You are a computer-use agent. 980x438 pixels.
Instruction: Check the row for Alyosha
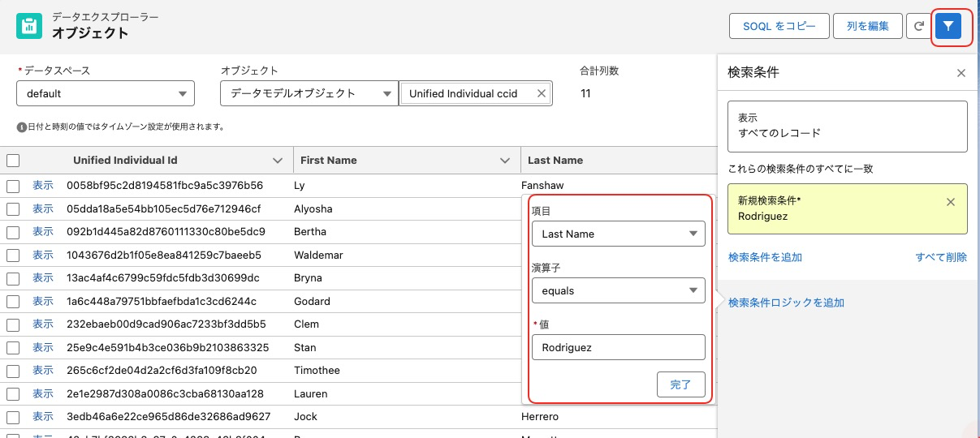tap(13, 208)
